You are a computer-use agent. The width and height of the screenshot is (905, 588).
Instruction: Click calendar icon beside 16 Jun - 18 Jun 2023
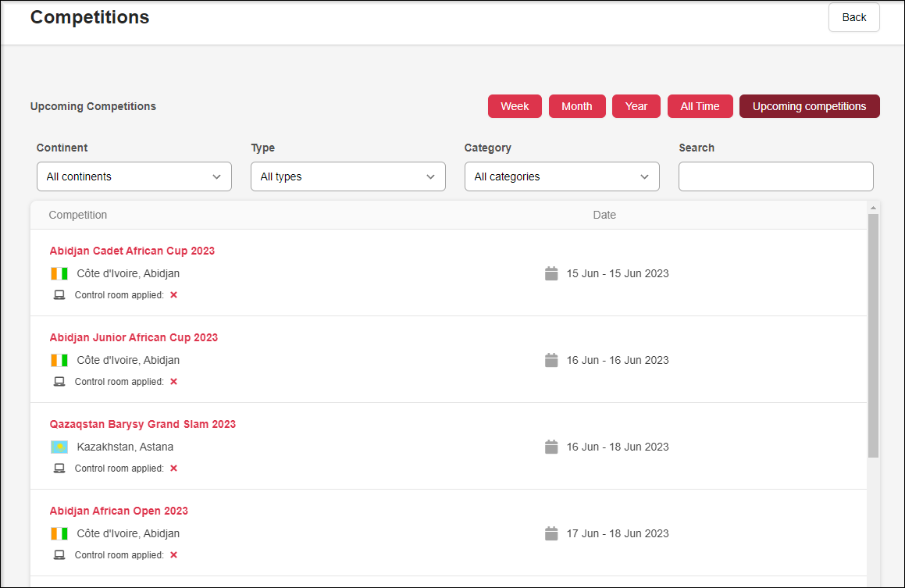(x=551, y=447)
